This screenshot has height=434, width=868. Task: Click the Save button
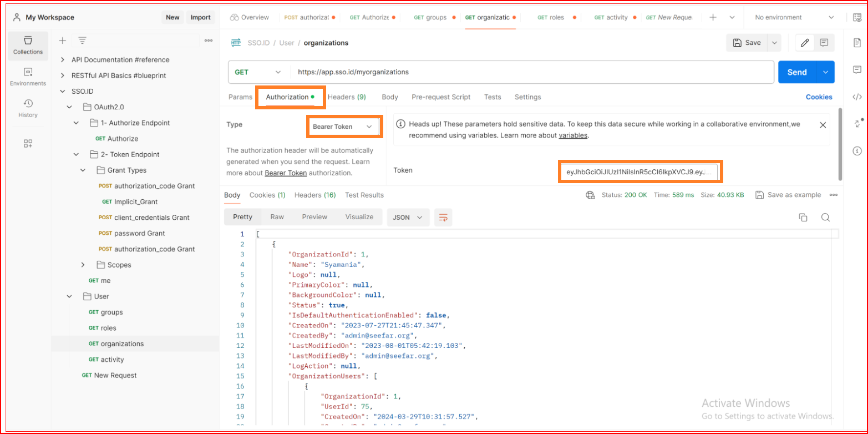(747, 43)
